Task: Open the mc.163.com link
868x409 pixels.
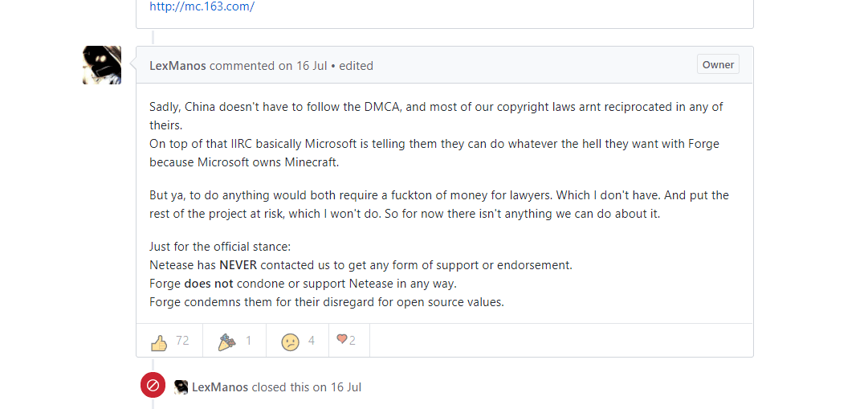Action: click(202, 6)
